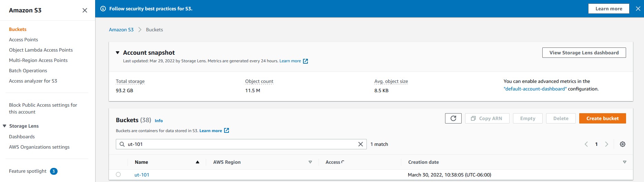Sort by AWS Region column arrow
Viewport: 644px width, 182px height.
click(x=310, y=162)
